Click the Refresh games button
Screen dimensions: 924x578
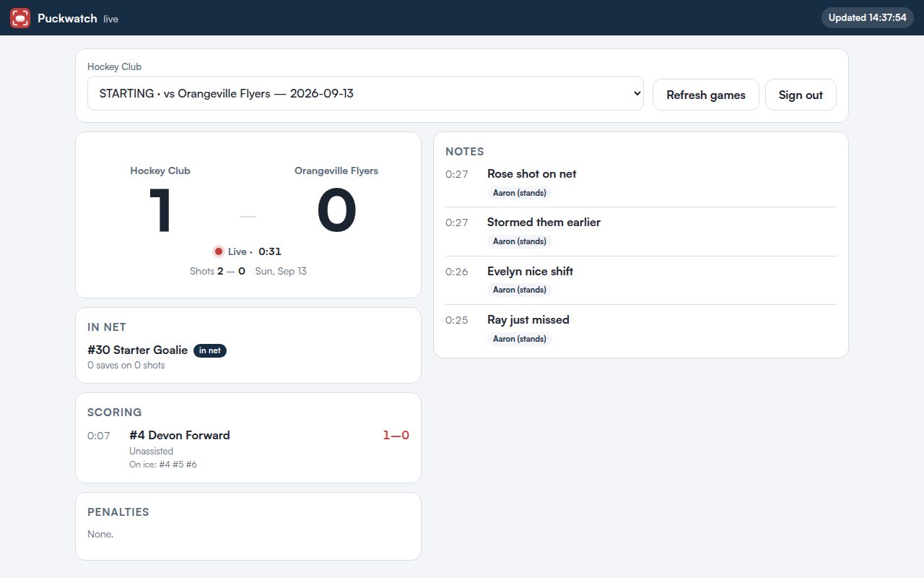tap(706, 95)
